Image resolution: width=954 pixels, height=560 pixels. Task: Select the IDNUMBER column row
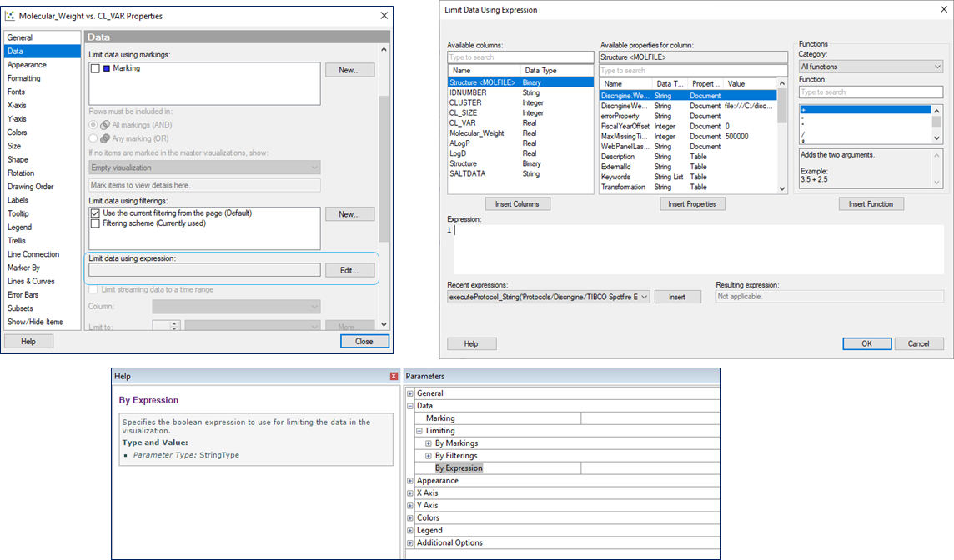coord(520,92)
